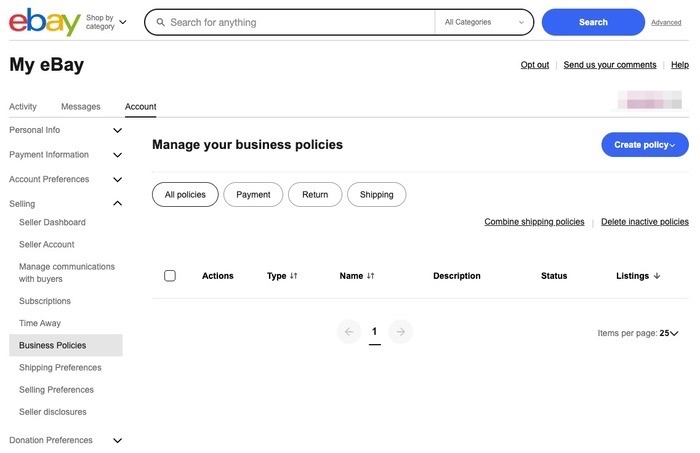Click Combine shipping policies link

534,222
